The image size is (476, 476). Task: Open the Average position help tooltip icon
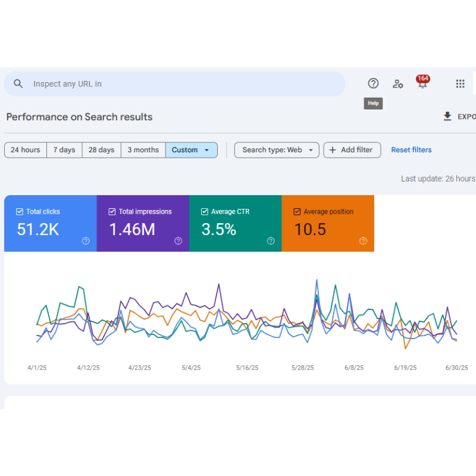pos(363,241)
